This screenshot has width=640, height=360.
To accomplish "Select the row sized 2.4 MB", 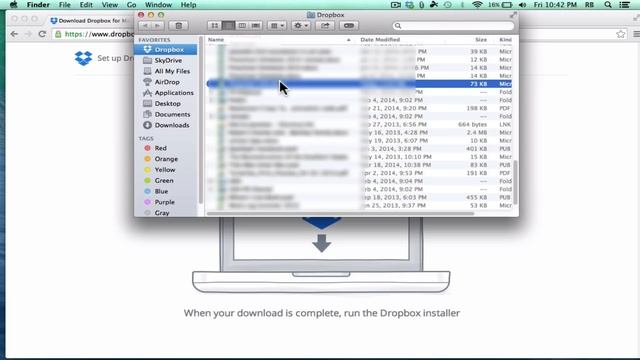I will click(359, 133).
